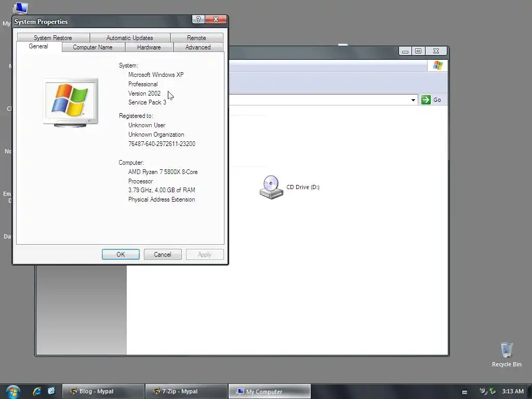Open the Advanced tab

[198, 47]
